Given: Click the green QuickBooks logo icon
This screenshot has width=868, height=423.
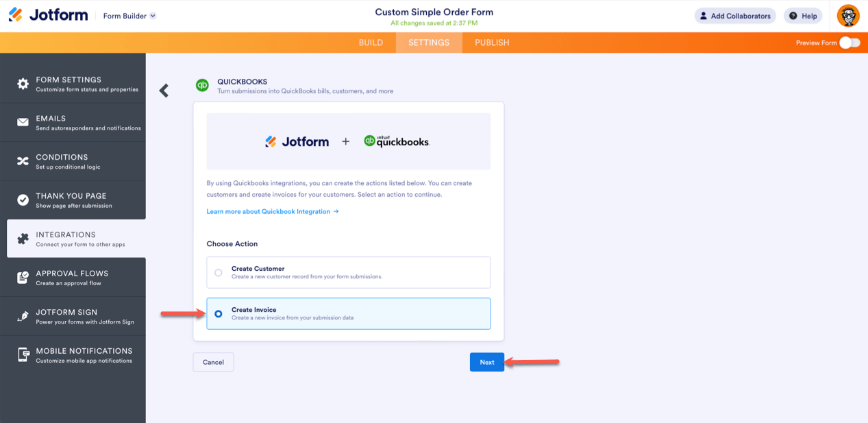Looking at the screenshot, I should [x=202, y=86].
